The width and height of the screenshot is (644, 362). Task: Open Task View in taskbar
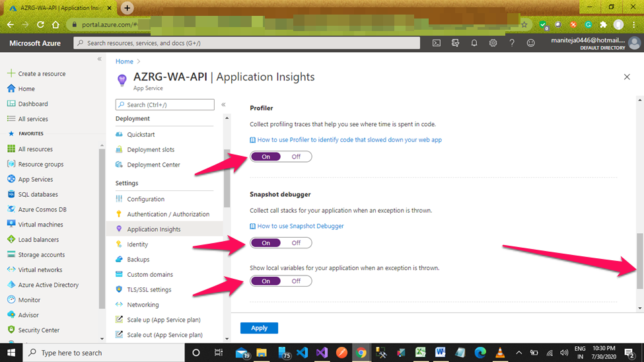[x=218, y=353]
